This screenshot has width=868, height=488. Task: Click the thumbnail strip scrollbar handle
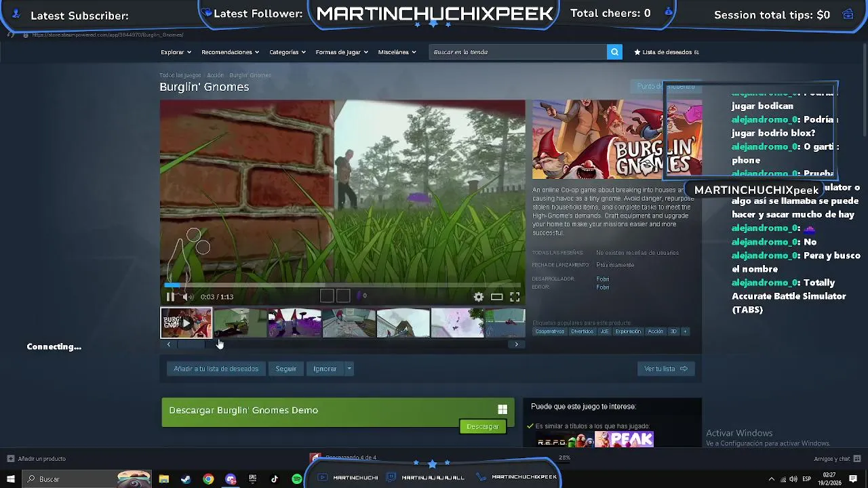click(191, 344)
